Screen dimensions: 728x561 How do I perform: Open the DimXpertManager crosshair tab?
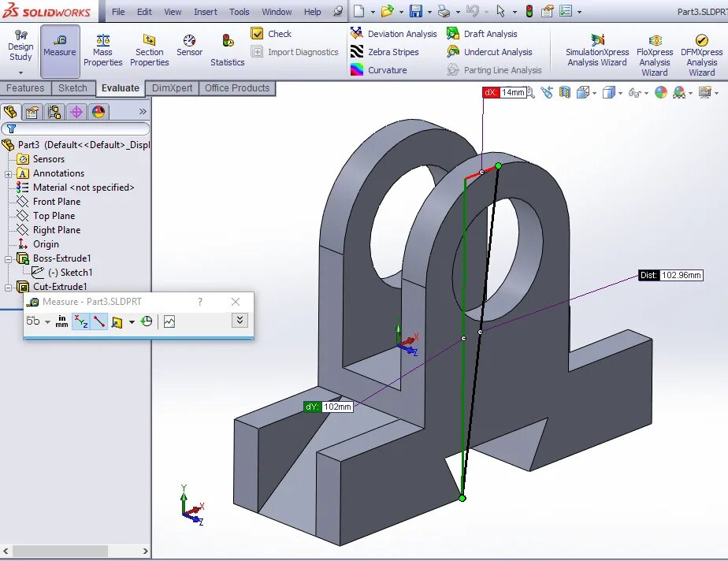[76, 112]
